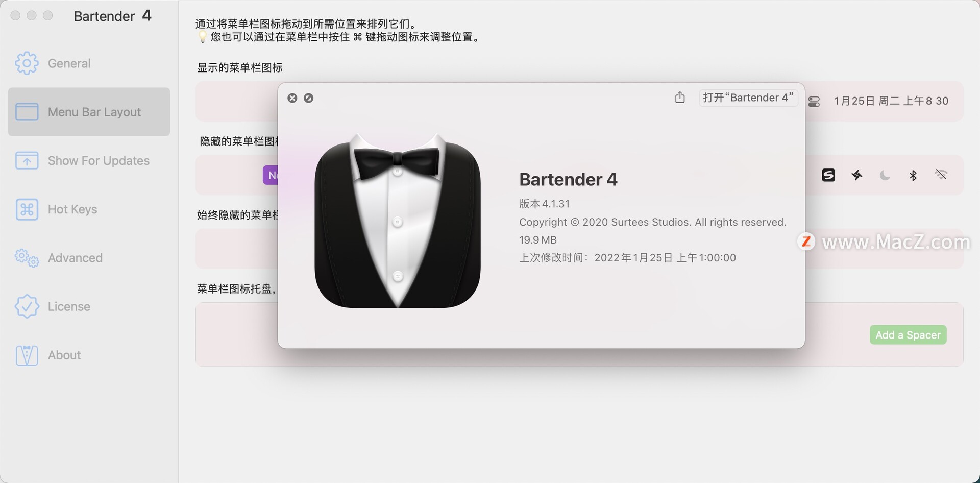Click the Advanced double-gear icon
The width and height of the screenshot is (980, 483).
27,258
